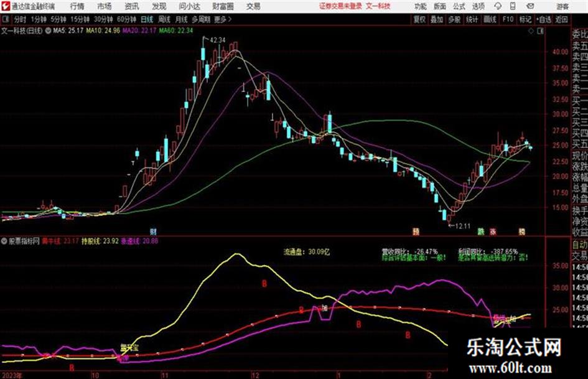This screenshot has width=588, height=379.
Task: Click the diamond icon above the chart
Action: 531,31
